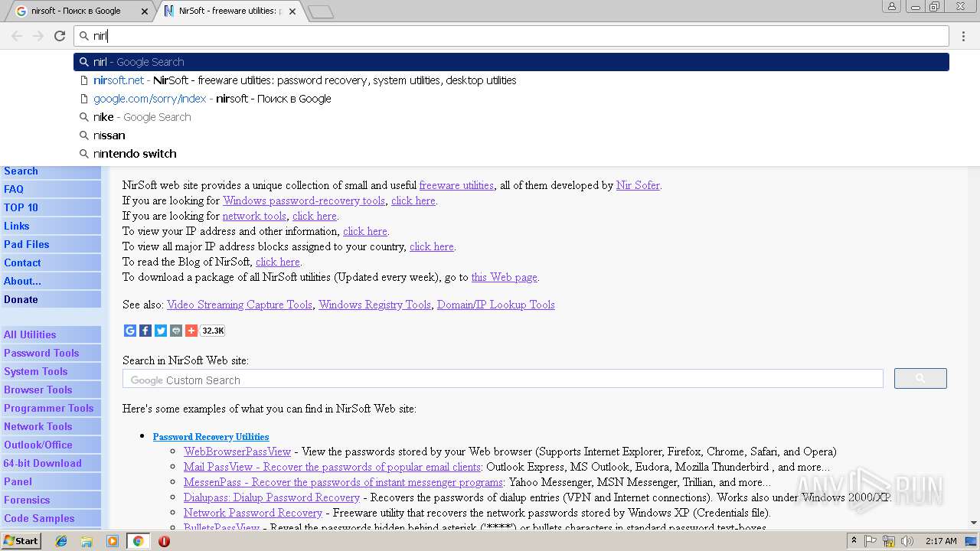Open Password Recovery Utilities heading link
980x551 pixels.
211,437
